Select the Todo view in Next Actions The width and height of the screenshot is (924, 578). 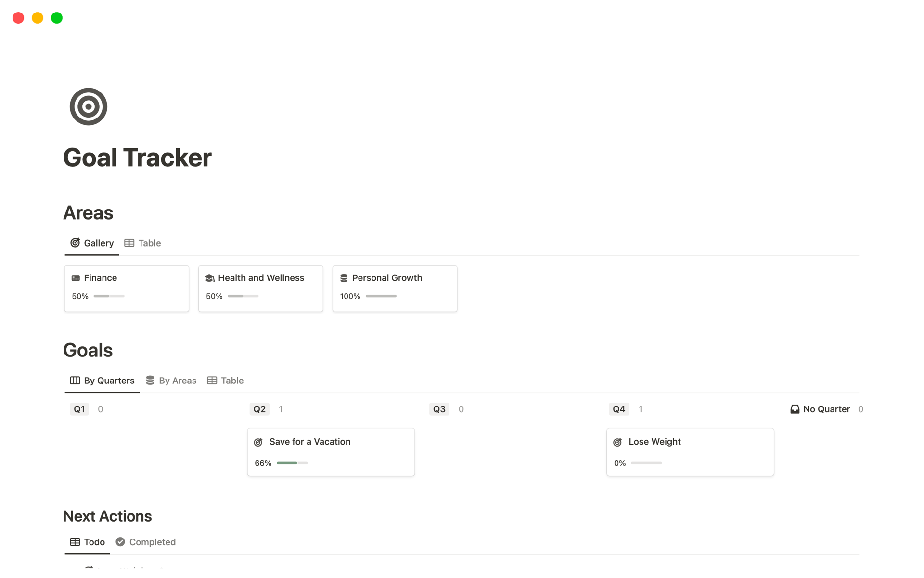pos(87,541)
